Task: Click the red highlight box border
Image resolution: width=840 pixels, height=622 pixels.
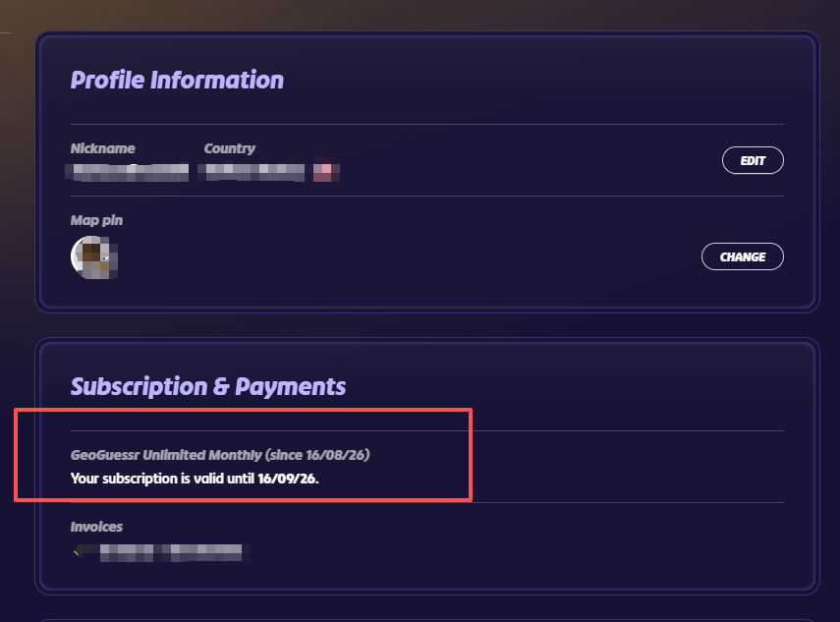Action: 244,411
